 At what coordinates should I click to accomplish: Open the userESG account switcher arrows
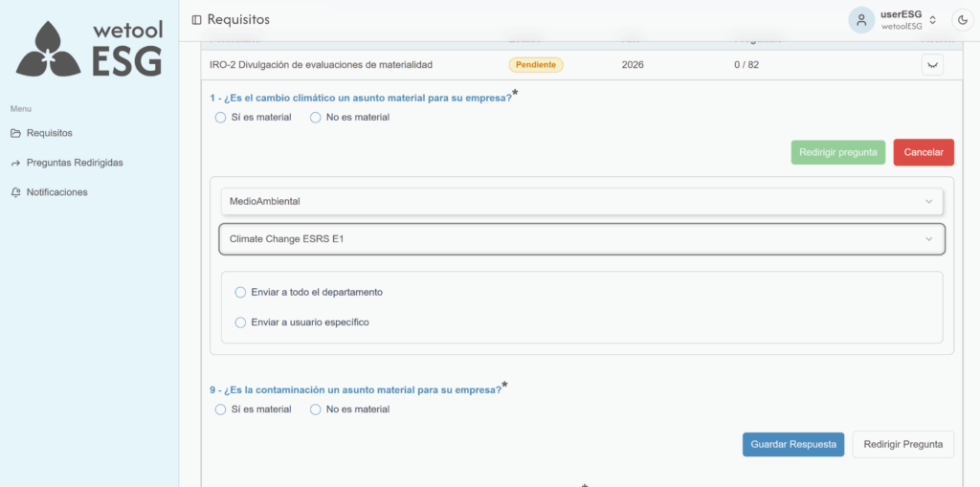pyautogui.click(x=932, y=20)
